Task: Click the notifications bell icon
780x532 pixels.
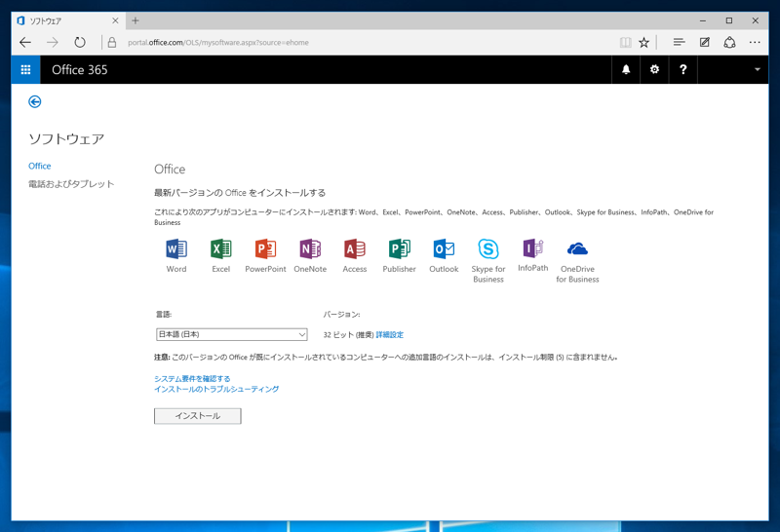Action: click(626, 69)
